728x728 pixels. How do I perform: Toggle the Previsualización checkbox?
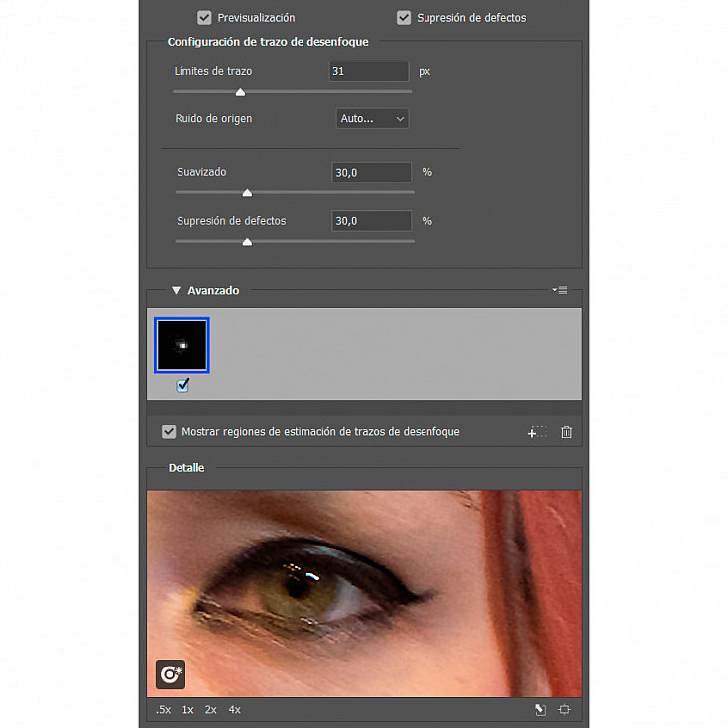click(204, 18)
